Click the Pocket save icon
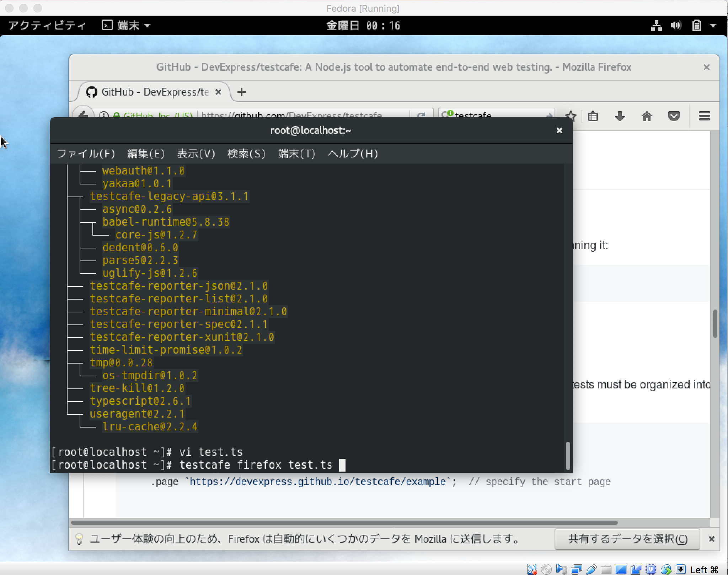 pyautogui.click(x=674, y=116)
